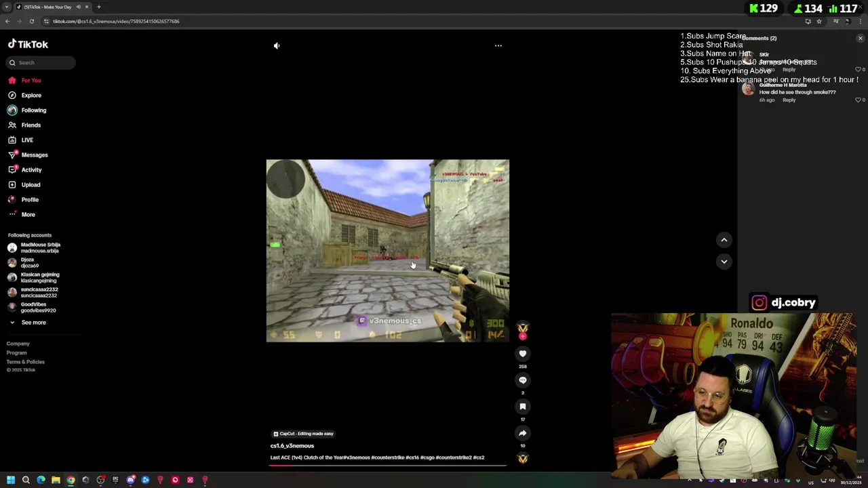Bookmark the video with the save icon

coord(523,407)
